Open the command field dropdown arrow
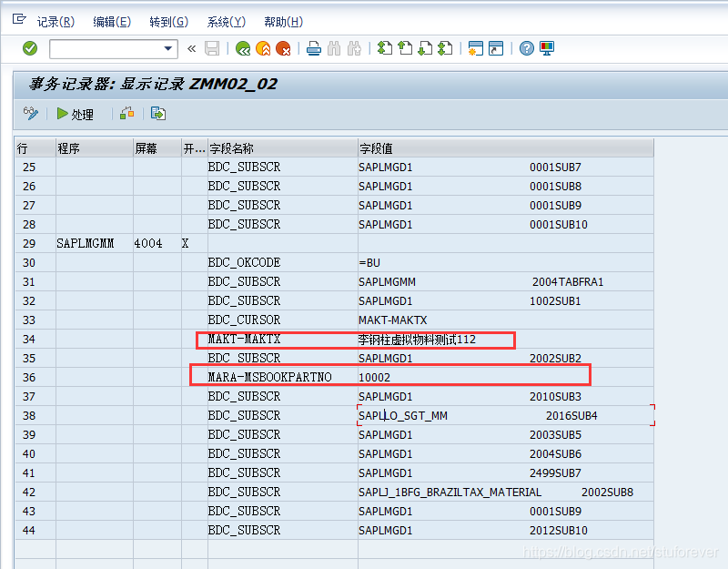728x569 pixels. click(x=168, y=49)
